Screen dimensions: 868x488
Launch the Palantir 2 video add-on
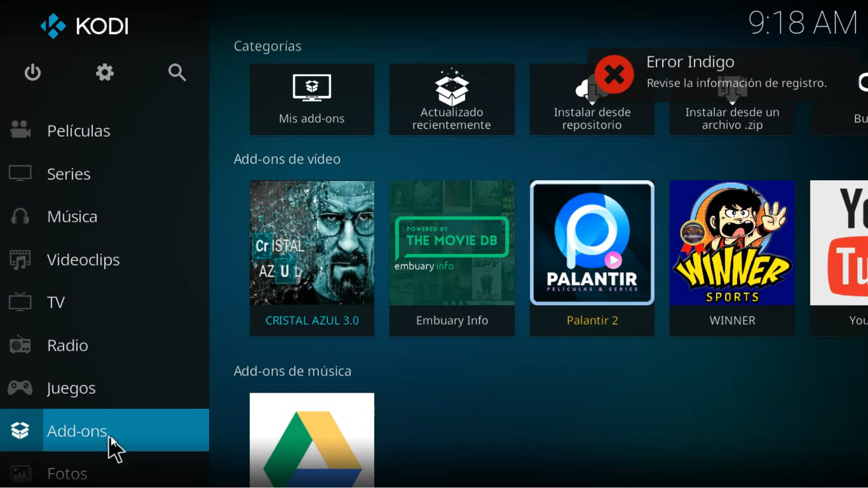coord(592,258)
